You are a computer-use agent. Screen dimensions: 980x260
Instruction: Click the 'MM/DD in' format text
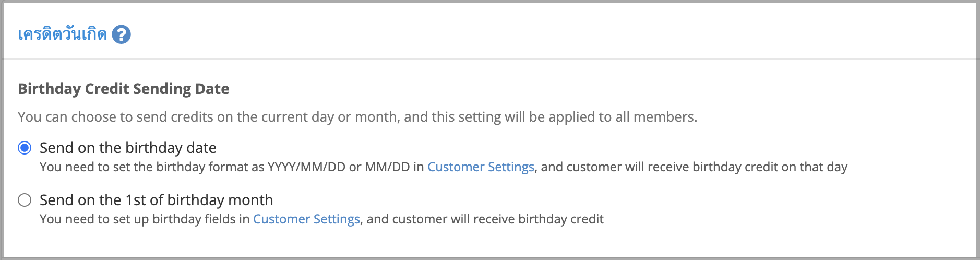[394, 167]
